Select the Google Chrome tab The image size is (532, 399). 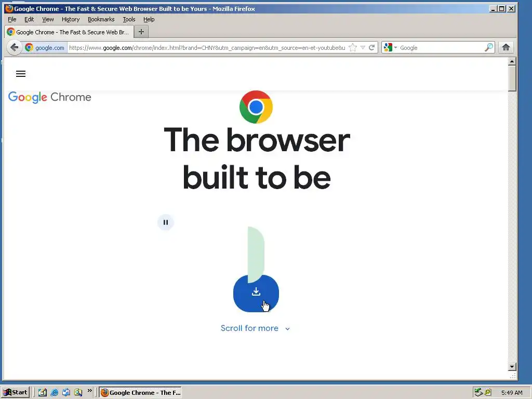click(69, 32)
